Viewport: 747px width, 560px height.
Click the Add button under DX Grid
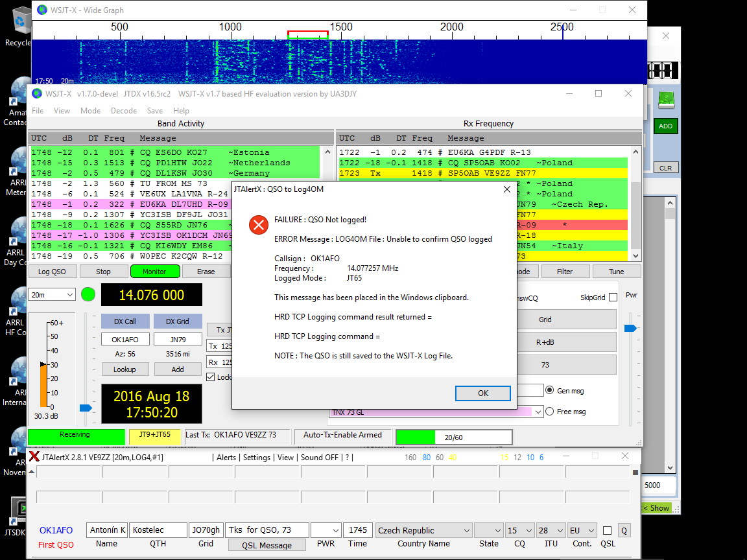click(x=178, y=369)
